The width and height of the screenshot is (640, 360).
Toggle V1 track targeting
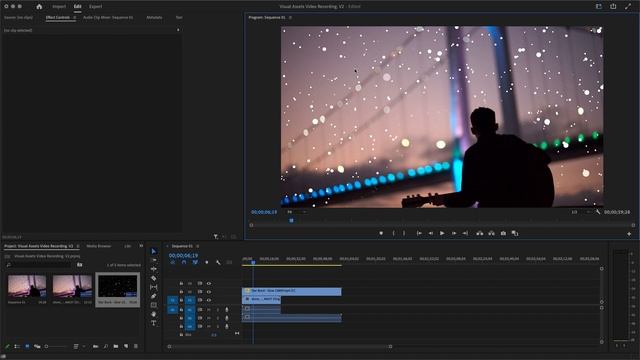[190, 300]
